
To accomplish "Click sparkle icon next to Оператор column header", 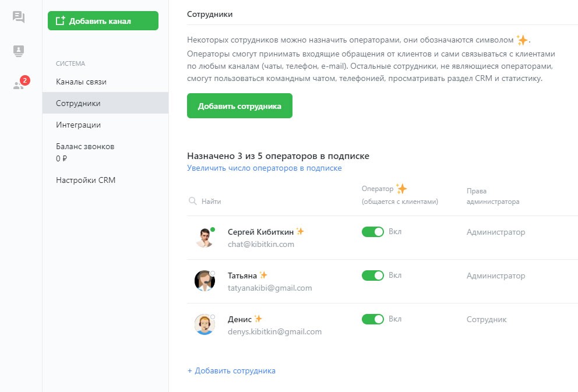I will pyautogui.click(x=401, y=189).
